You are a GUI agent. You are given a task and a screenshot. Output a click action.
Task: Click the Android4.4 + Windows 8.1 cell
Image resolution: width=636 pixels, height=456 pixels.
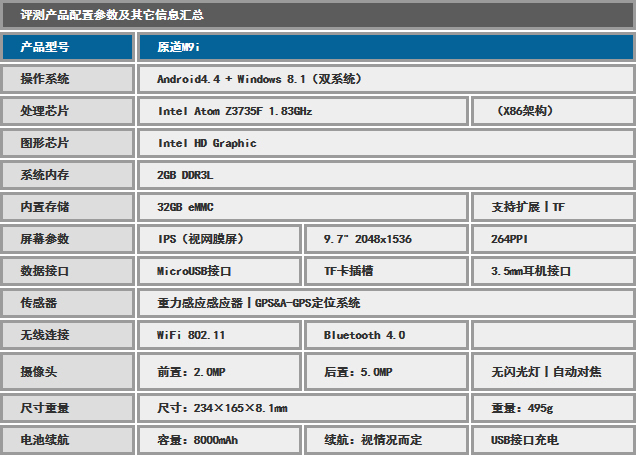pos(386,79)
